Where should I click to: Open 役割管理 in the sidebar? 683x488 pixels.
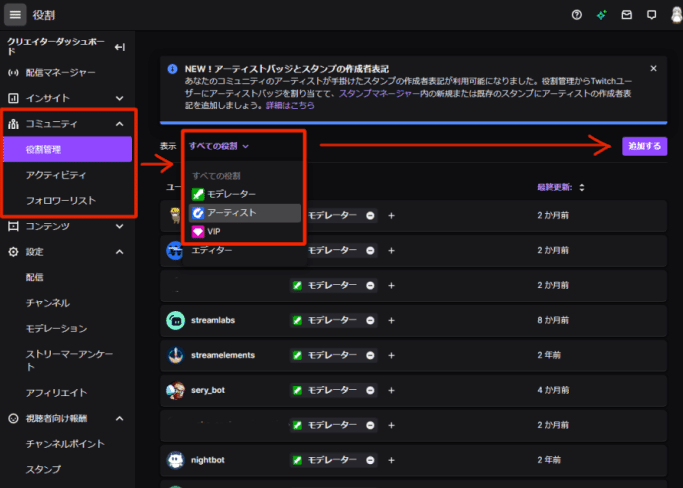[68, 149]
